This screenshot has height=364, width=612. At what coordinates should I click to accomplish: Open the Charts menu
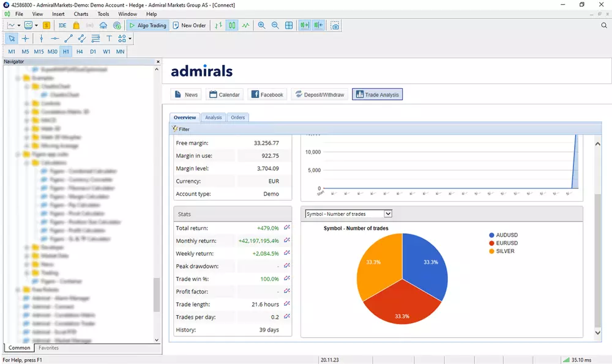pos(81,13)
